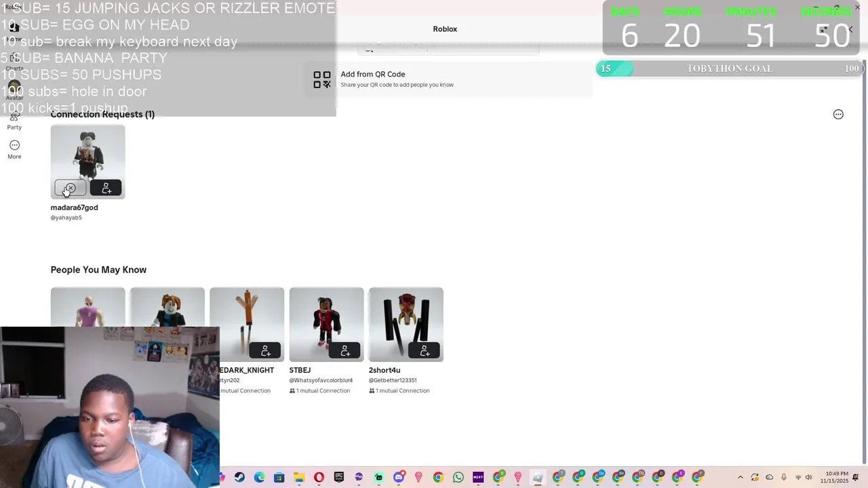Open the EDARK_KNIGHT profile name
This screenshot has width=868, height=488.
pyautogui.click(x=247, y=370)
